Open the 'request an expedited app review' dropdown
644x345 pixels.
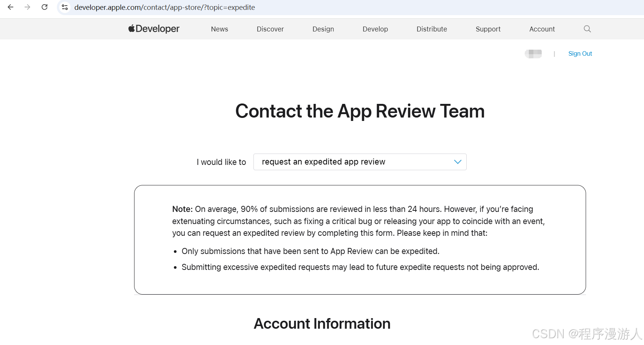(360, 162)
